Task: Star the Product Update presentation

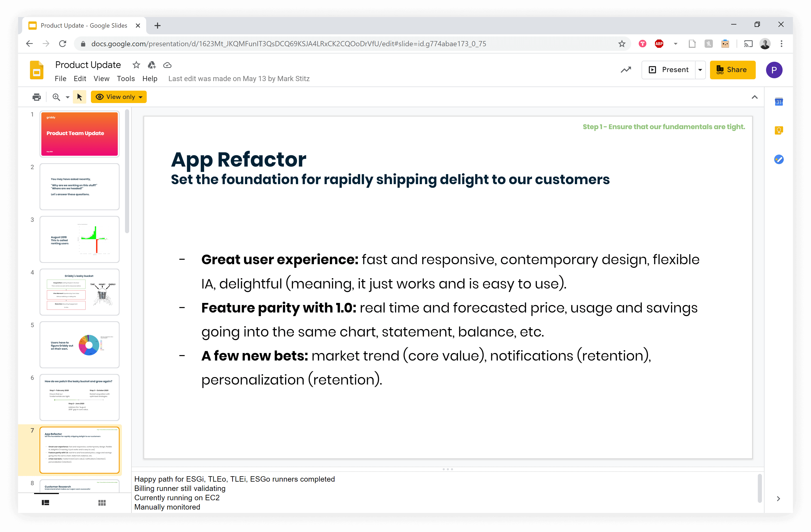Action: point(136,65)
